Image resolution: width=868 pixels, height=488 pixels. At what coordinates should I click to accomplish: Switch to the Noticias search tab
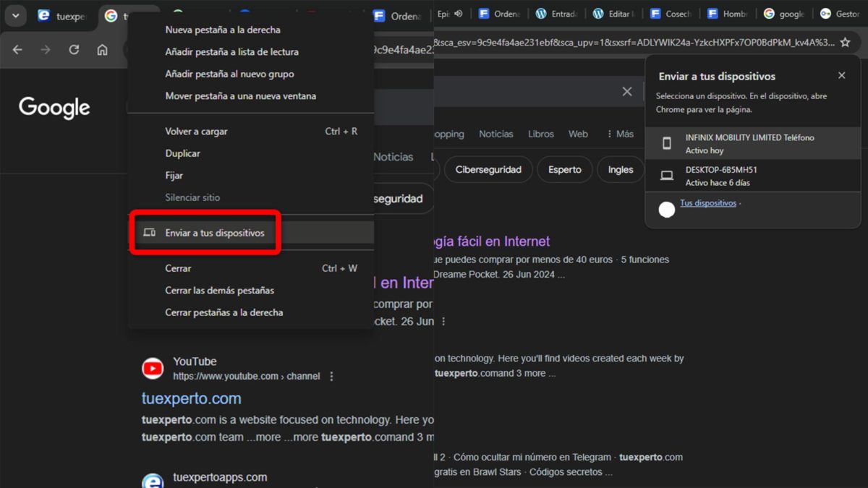point(495,134)
